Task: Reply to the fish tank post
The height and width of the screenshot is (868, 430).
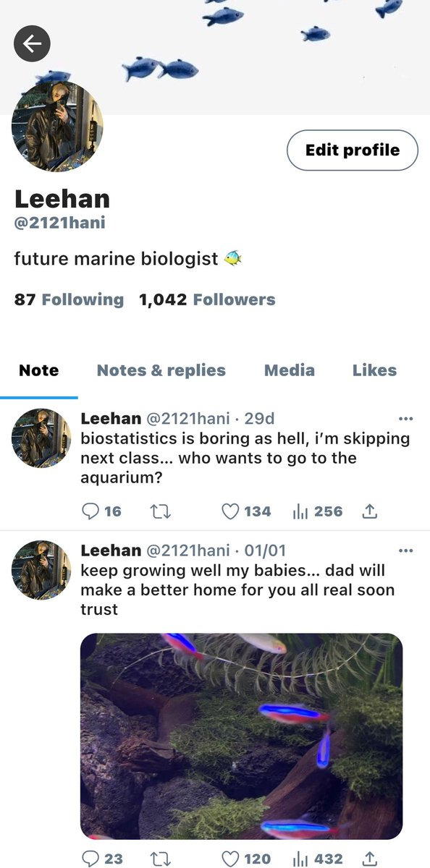Action: [102, 859]
